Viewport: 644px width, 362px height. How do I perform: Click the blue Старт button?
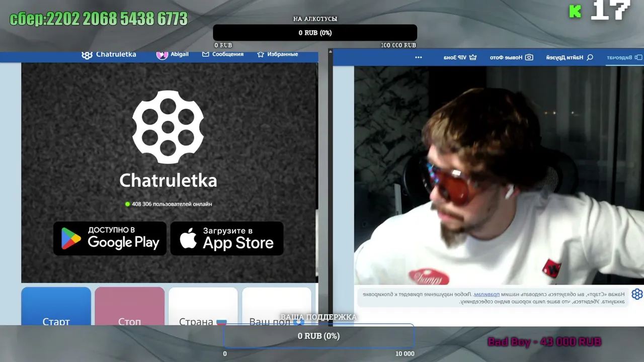click(x=56, y=306)
